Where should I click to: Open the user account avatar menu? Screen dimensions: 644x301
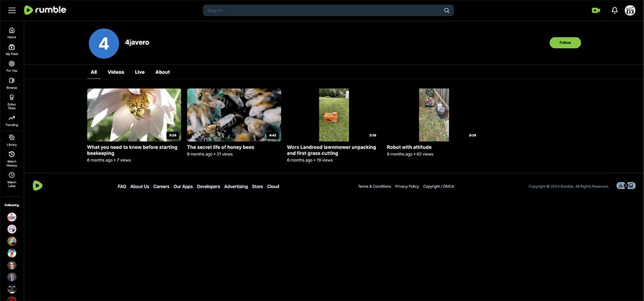pos(630,11)
